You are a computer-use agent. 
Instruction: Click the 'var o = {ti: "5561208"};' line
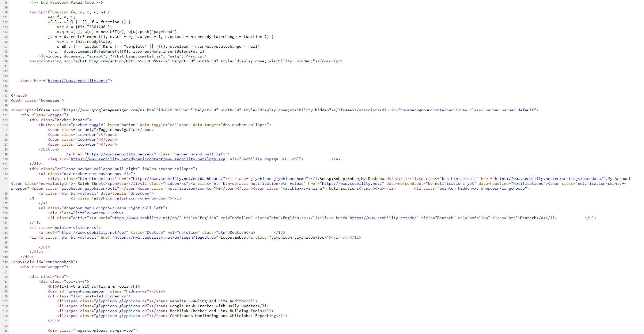point(85,27)
